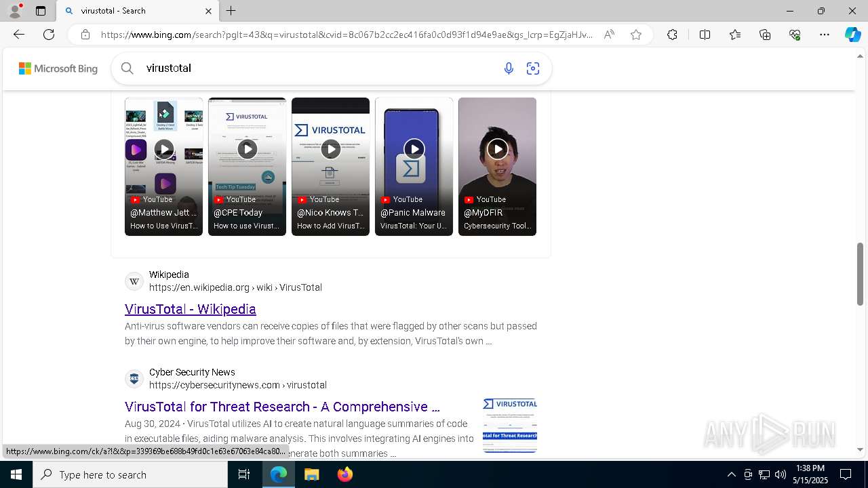
Task: Click the taskbar search box
Action: click(x=130, y=474)
